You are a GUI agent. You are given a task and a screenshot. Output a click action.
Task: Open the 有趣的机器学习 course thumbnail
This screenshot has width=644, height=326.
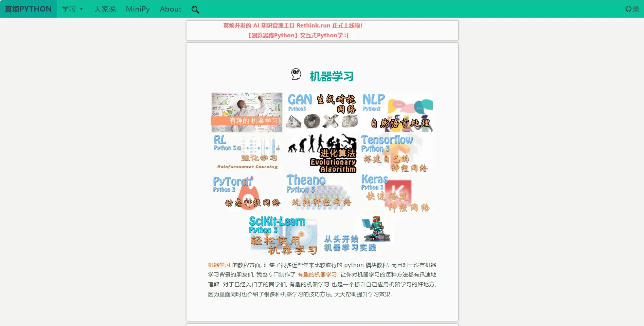[x=246, y=111]
